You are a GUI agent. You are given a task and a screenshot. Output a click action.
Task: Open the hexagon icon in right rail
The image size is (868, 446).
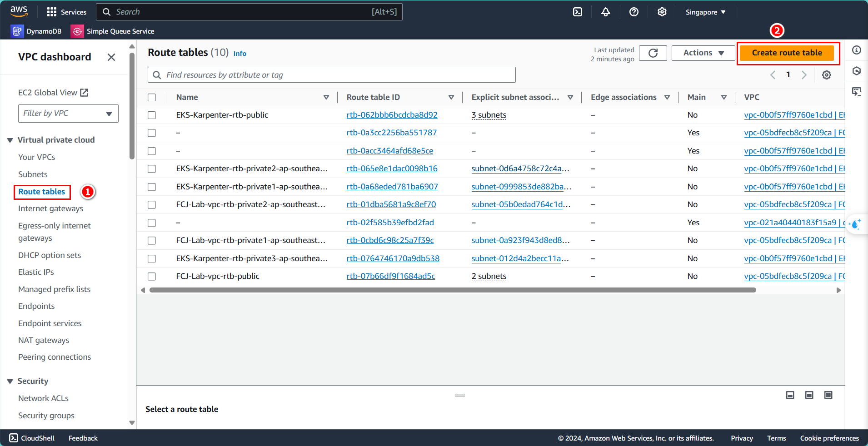click(857, 71)
